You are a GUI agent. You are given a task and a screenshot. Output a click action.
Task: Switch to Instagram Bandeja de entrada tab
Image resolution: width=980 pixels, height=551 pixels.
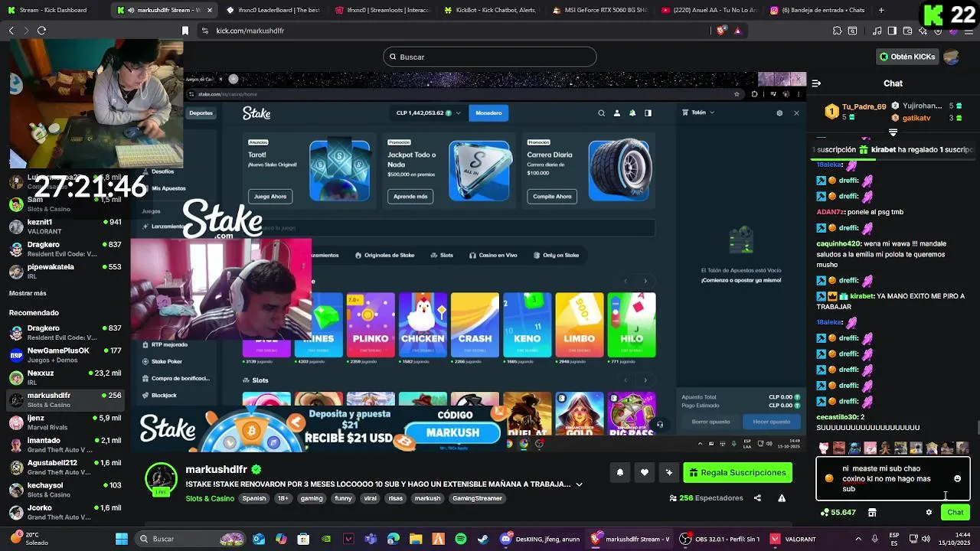816,10
